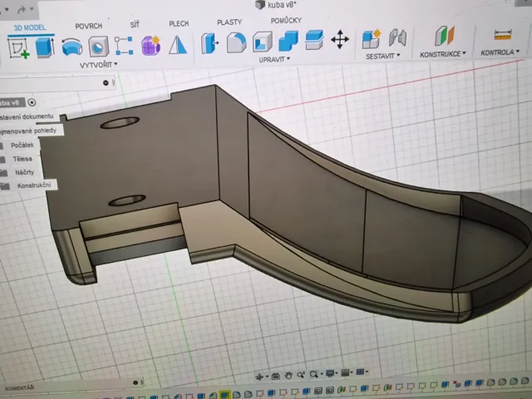Select the Press Pull tool icon
This screenshot has width=532, height=399.
point(209,43)
